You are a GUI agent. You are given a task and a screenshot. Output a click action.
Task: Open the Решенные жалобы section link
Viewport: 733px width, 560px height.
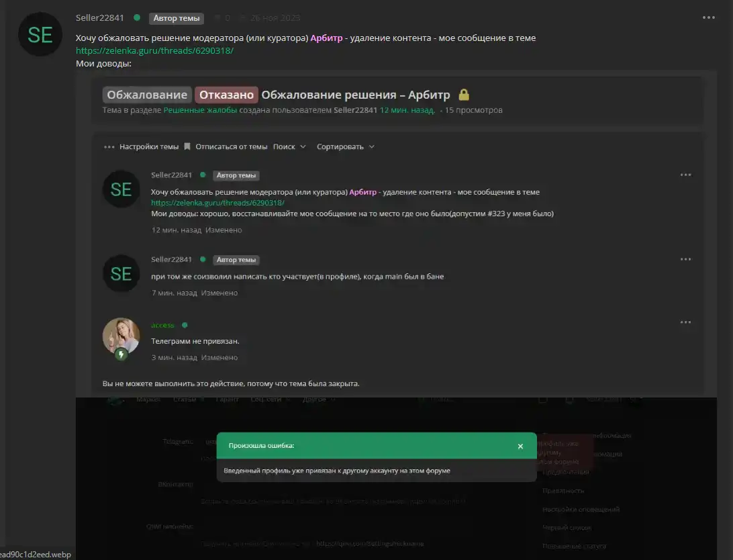tap(200, 110)
